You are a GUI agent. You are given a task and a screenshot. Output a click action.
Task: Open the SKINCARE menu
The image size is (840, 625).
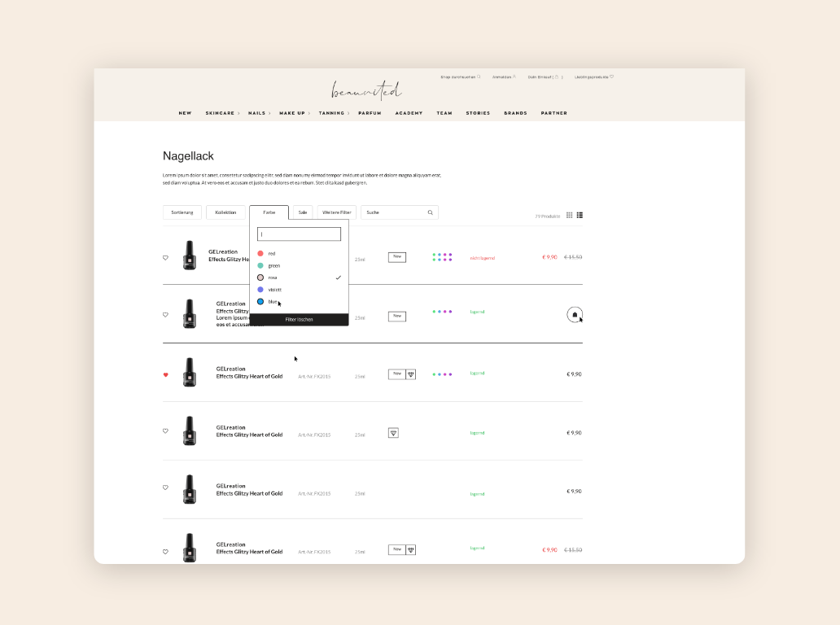[220, 113]
